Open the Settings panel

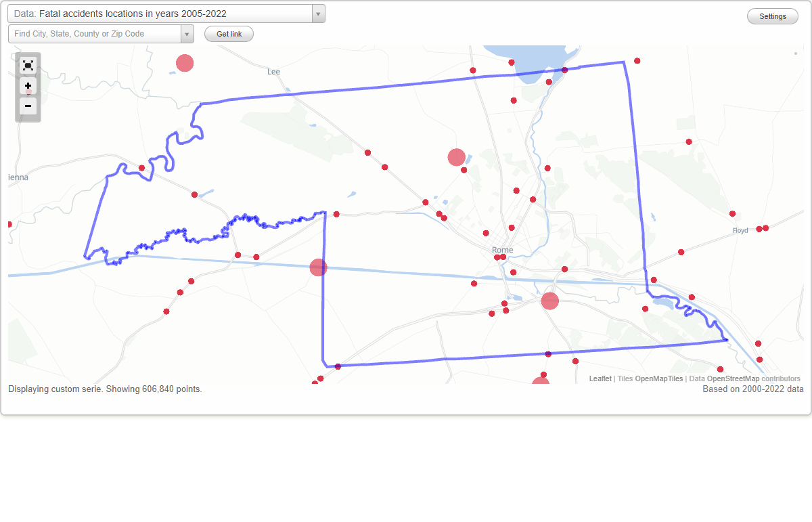[x=772, y=16]
